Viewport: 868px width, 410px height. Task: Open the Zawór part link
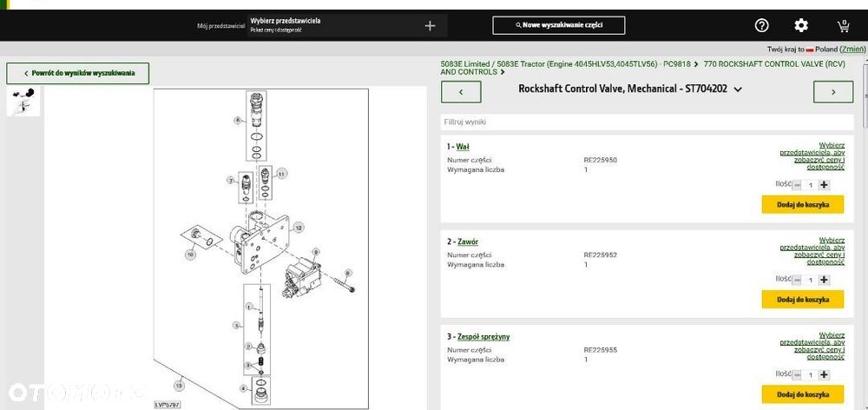click(467, 242)
